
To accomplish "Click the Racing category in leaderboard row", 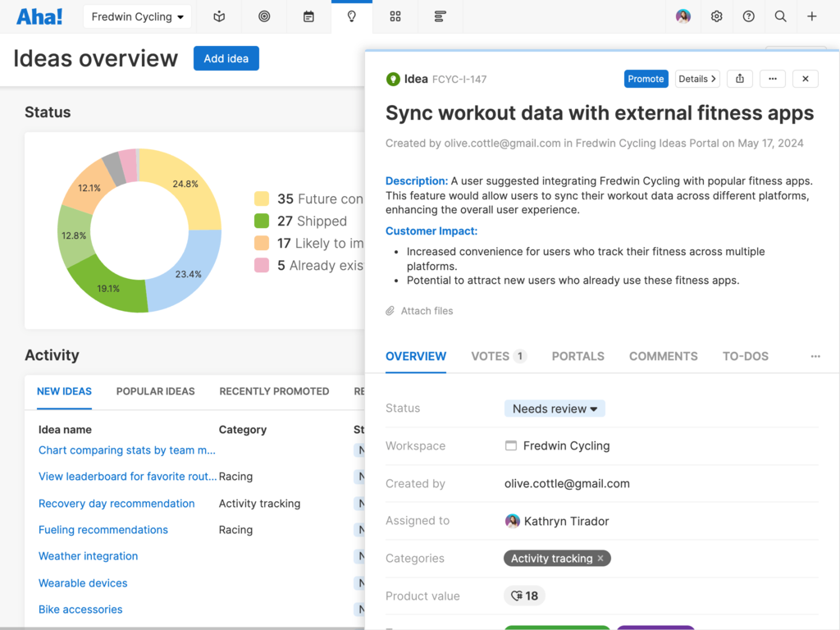I will [235, 477].
